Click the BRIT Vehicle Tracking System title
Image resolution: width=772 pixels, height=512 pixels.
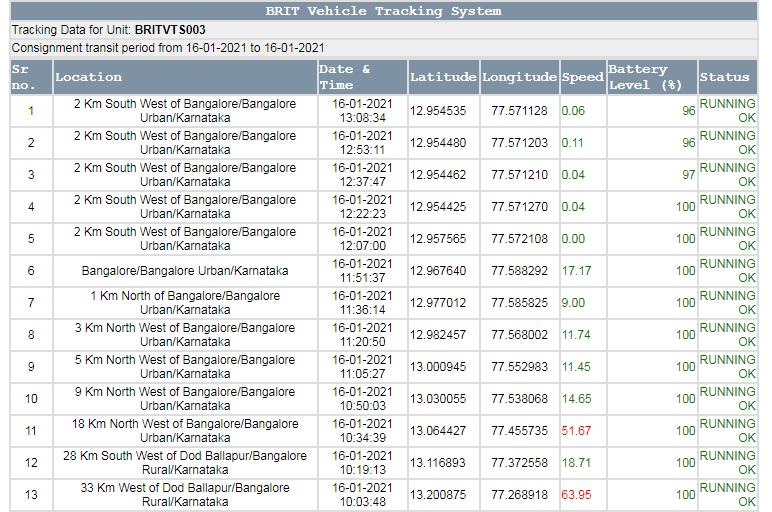coord(384,11)
